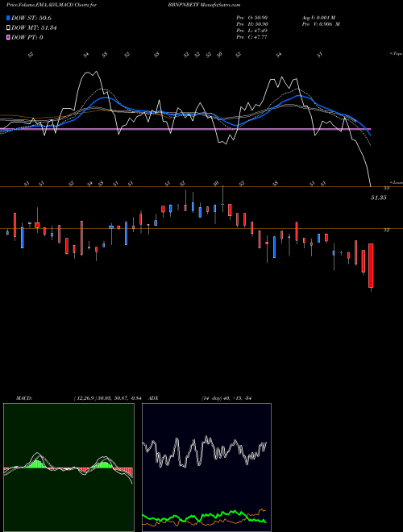Screen dimensions: 403x532
Task: Select the 'DOW ST: 50.6' legend label
Action: (x=31, y=18)
